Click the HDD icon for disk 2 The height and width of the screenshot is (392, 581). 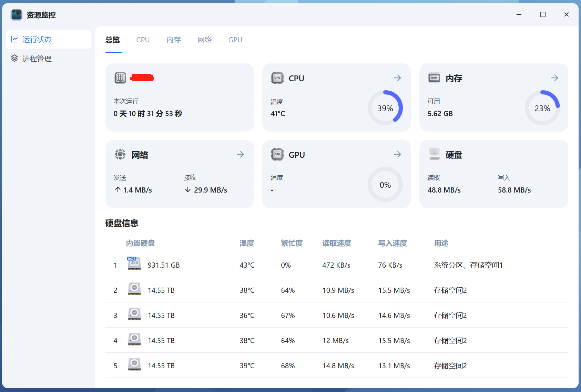click(134, 289)
